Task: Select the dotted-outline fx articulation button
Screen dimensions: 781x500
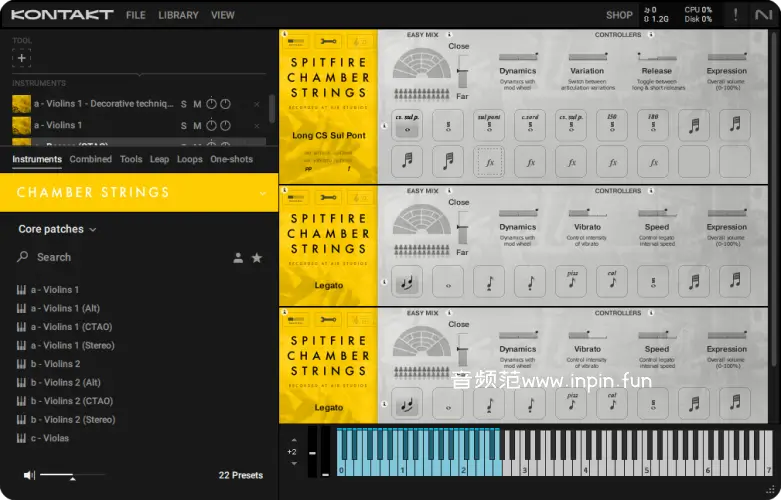Action: 489,162
